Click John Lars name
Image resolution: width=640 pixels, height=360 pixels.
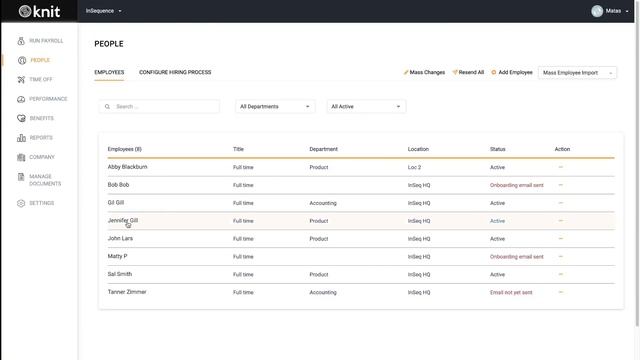[x=120, y=238]
